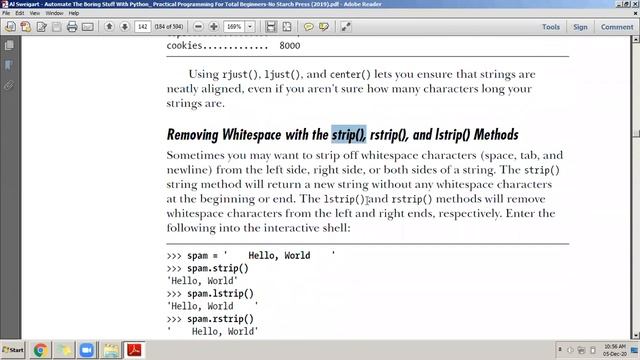The height and width of the screenshot is (360, 640).
Task: Open the Sign pane
Action: coord(580,27)
